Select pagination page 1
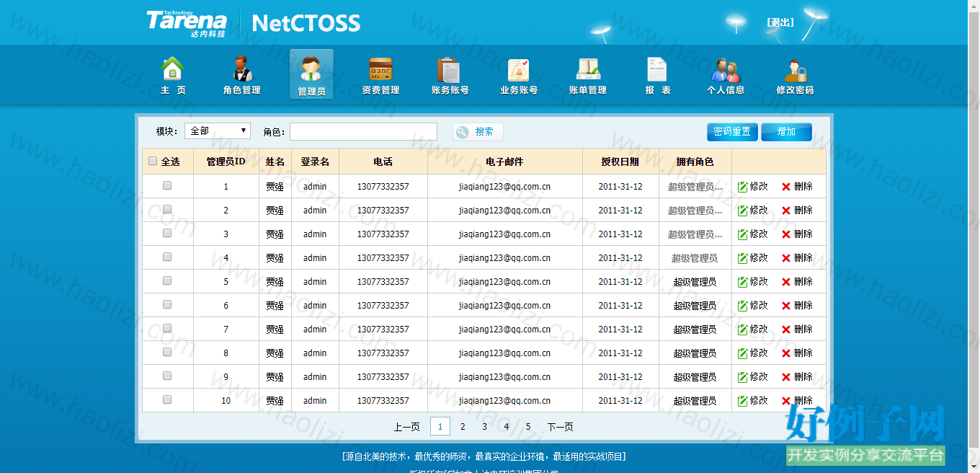 (440, 426)
